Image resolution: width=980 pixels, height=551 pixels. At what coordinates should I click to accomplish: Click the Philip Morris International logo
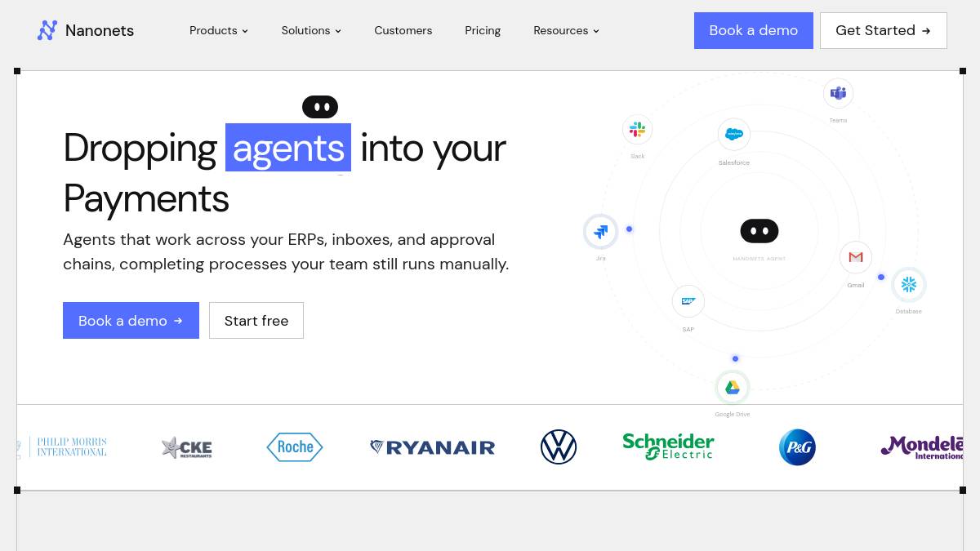(x=63, y=447)
